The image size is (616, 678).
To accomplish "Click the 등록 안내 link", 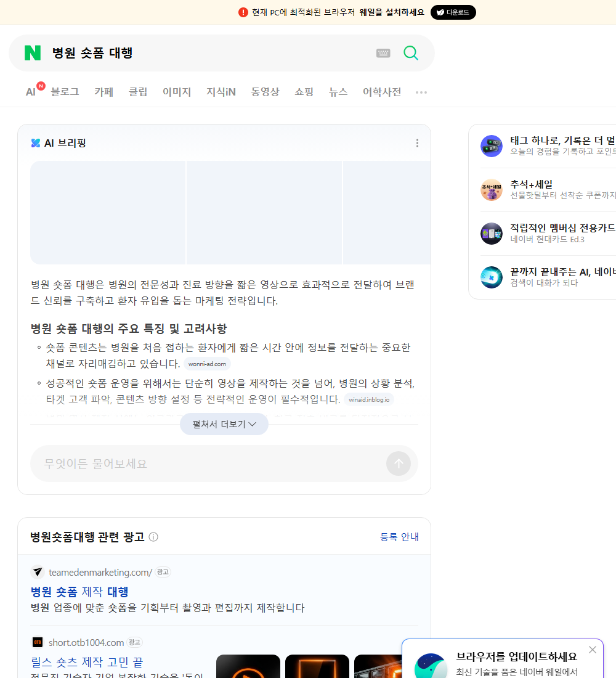I will [x=399, y=537].
